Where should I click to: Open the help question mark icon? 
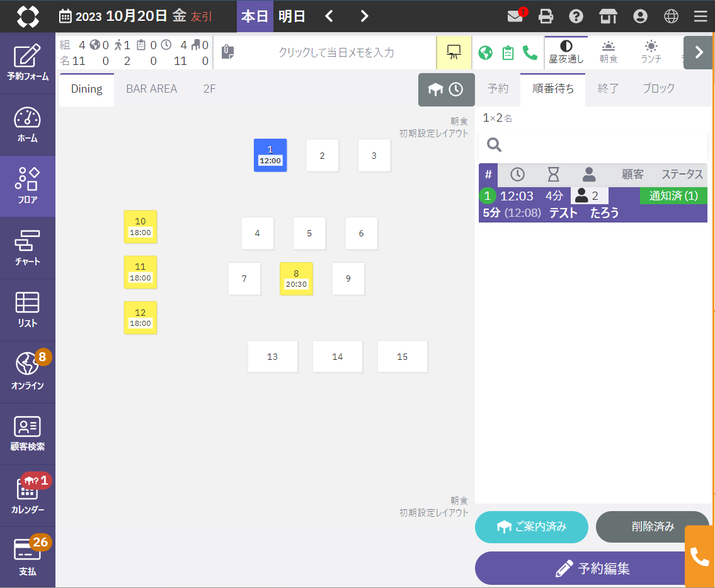click(x=576, y=16)
